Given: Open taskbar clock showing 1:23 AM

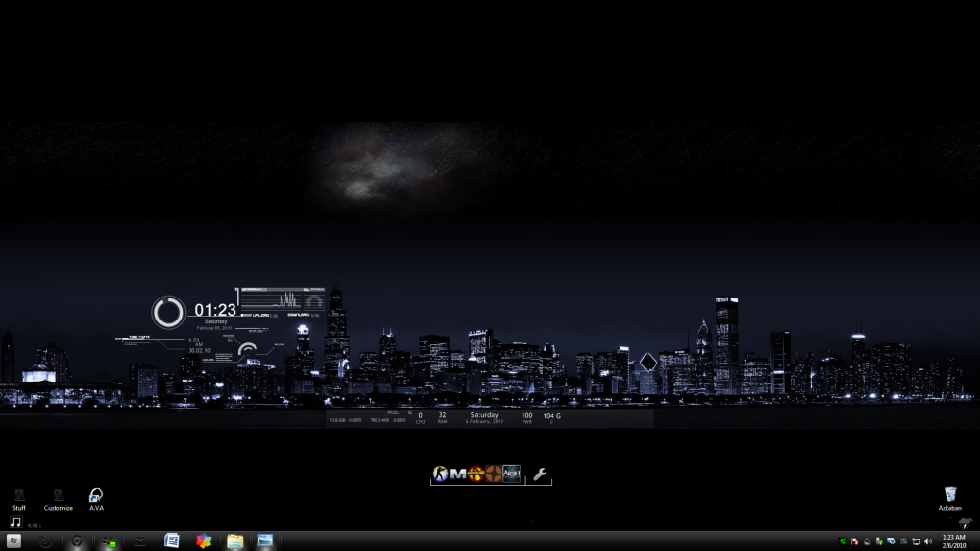Looking at the screenshot, I should click(x=954, y=541).
